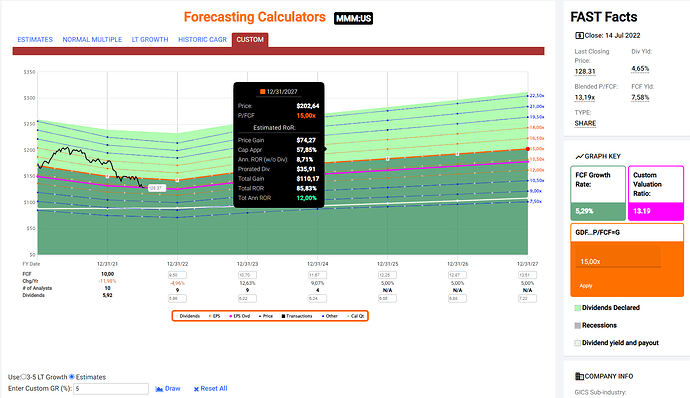This screenshot has width=690, height=398.
Task: Edit FCF field for 12/31/25
Action: [x=387, y=275]
